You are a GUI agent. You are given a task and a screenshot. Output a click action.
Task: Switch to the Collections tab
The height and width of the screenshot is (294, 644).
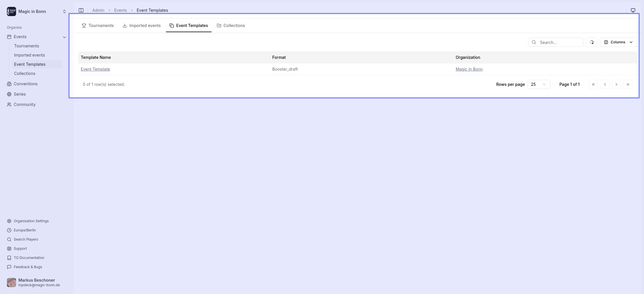point(231,26)
